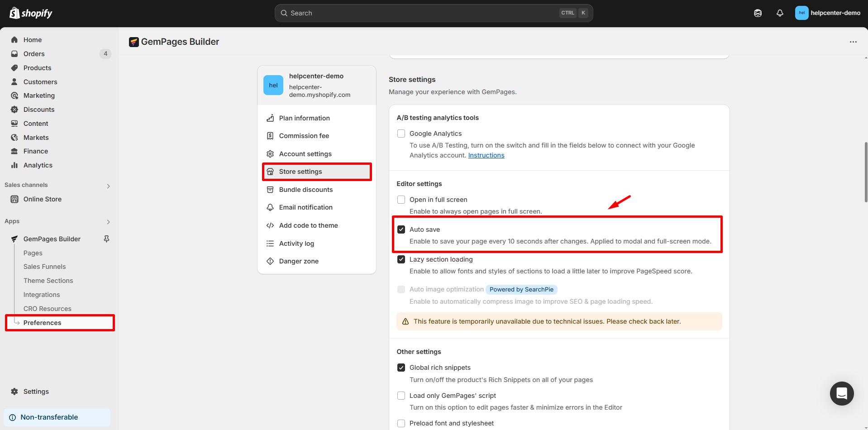Pin GemPages Builder using the pin icon
The height and width of the screenshot is (430, 868).
point(107,239)
